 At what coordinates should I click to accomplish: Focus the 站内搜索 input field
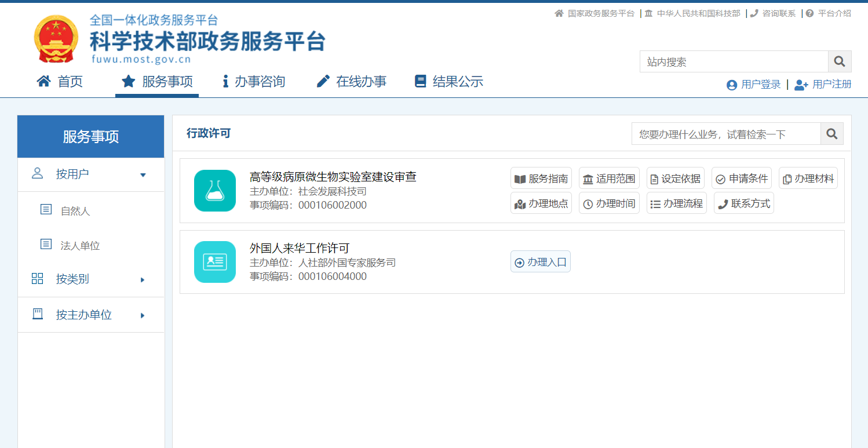click(x=734, y=61)
